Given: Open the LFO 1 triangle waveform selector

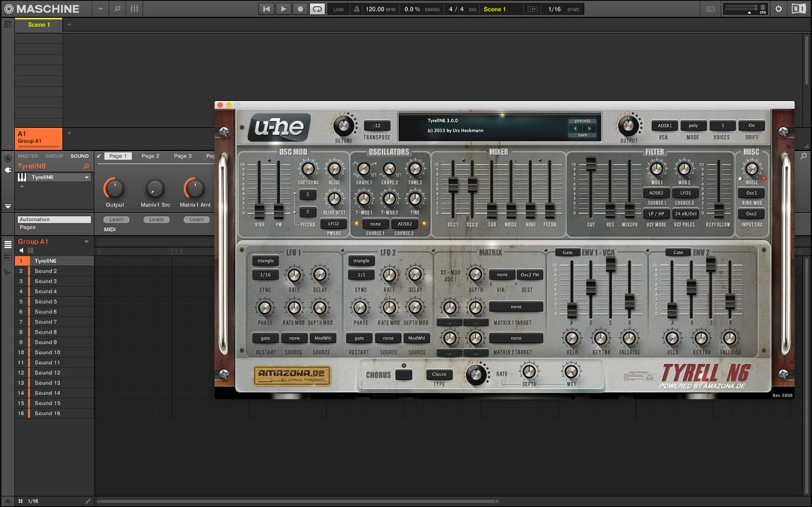Looking at the screenshot, I should click(264, 261).
